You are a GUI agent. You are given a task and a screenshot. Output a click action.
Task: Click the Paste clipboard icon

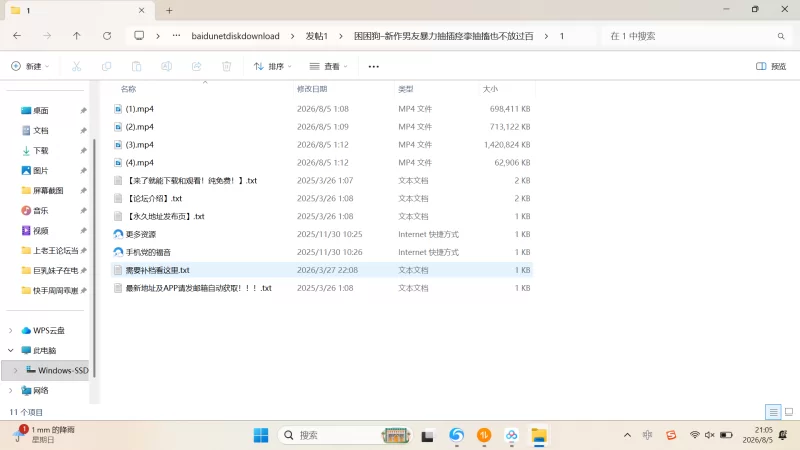coord(136,66)
